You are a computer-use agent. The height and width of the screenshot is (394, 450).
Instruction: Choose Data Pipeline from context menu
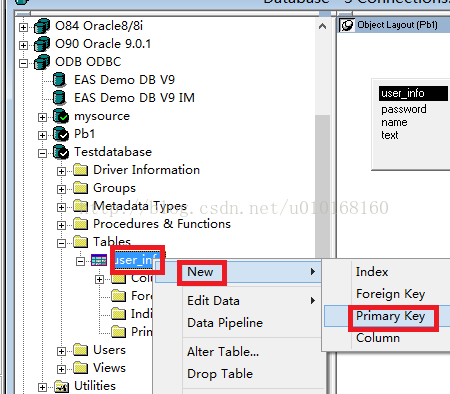(x=238, y=323)
